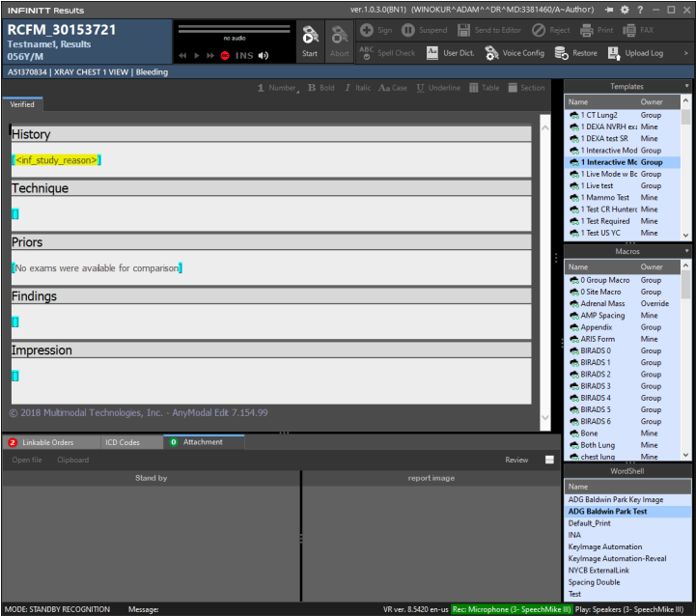Image resolution: width=696 pixels, height=616 pixels.
Task: Open help question mark icon
Action: click(641, 9)
